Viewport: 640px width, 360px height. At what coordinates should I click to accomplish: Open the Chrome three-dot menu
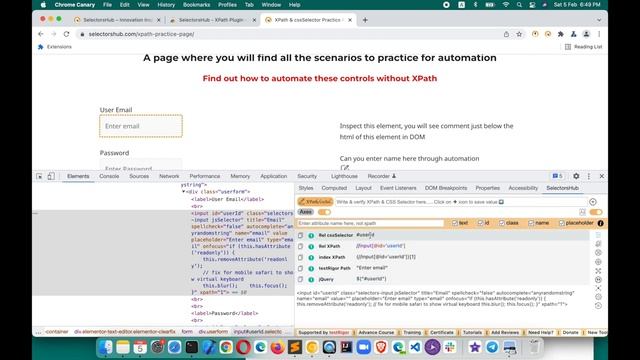(x=599, y=34)
